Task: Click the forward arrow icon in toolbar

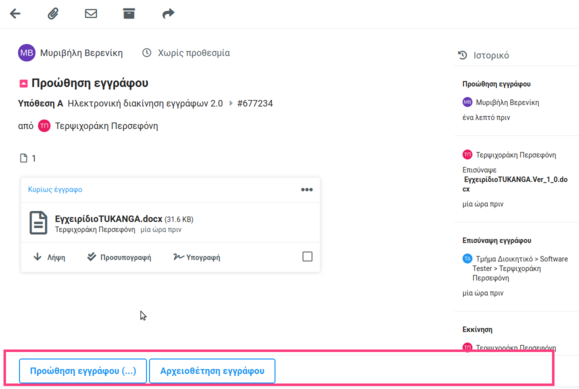Action: click(168, 14)
